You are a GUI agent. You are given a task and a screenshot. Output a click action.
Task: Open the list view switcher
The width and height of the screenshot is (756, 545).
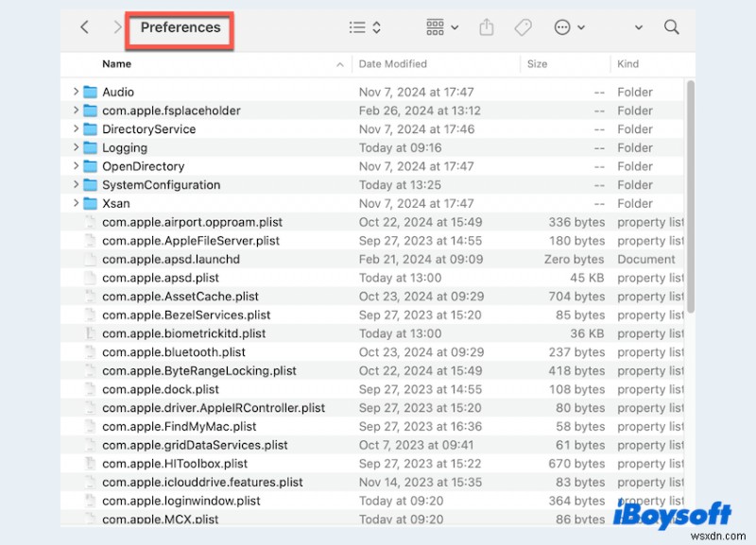(x=365, y=27)
